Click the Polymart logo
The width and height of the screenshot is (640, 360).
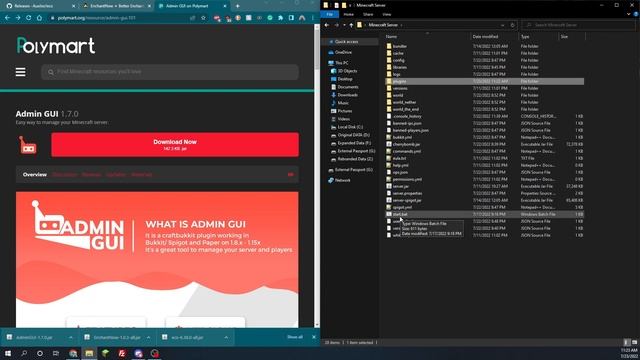coord(56,45)
